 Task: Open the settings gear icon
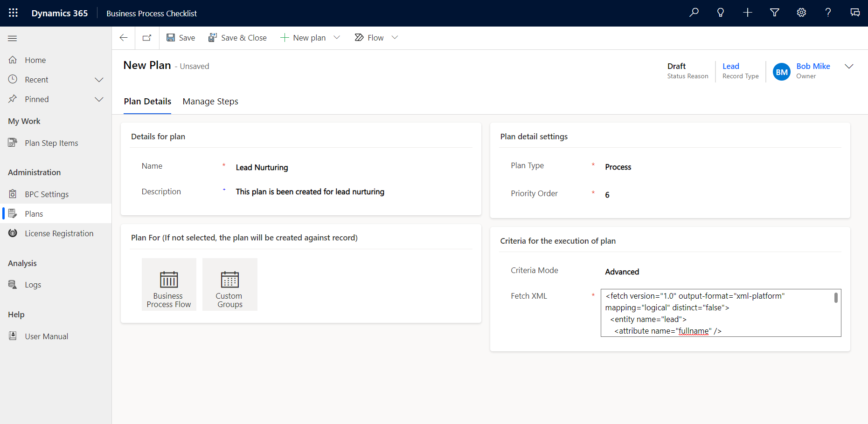pos(801,13)
